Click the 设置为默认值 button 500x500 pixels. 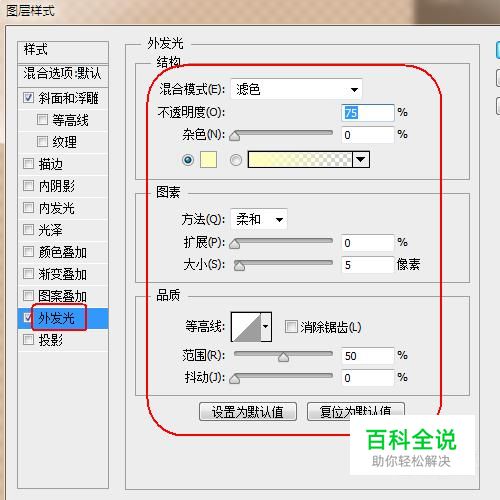pyautogui.click(x=248, y=412)
